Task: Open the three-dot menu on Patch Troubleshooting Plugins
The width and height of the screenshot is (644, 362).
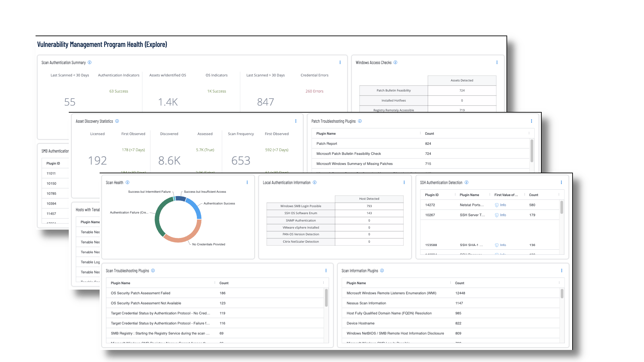Action: click(531, 121)
